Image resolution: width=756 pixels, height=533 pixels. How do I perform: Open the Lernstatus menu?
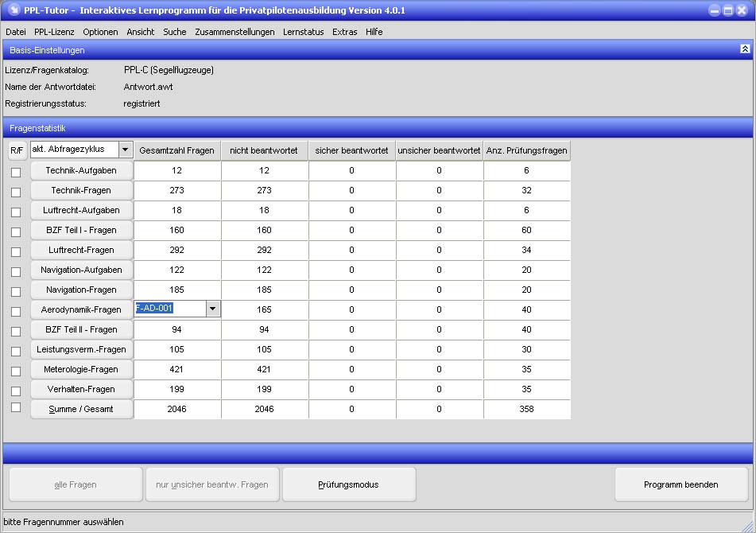click(x=303, y=32)
